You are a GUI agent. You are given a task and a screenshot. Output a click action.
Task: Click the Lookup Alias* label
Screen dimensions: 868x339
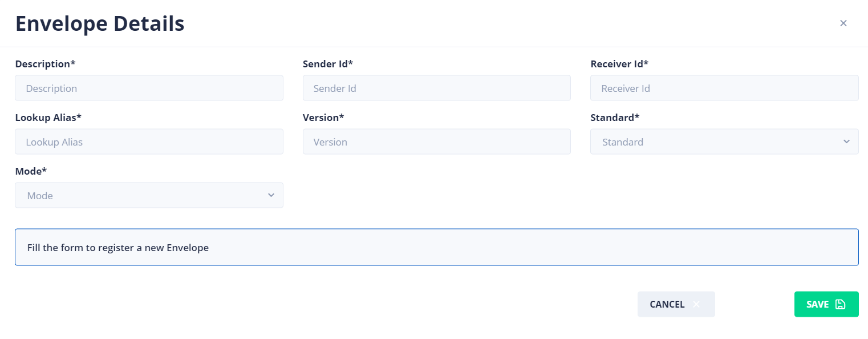point(48,118)
